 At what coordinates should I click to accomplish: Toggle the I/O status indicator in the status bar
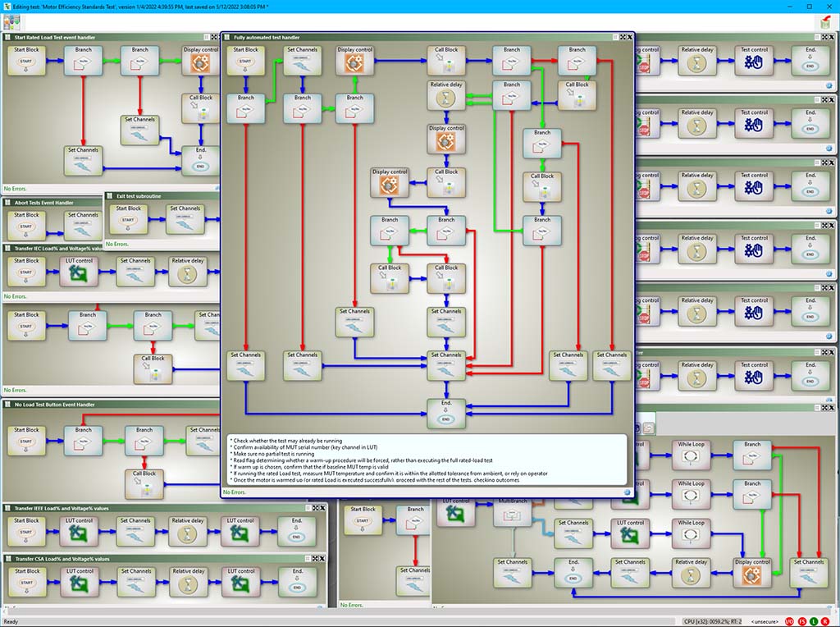tap(789, 620)
